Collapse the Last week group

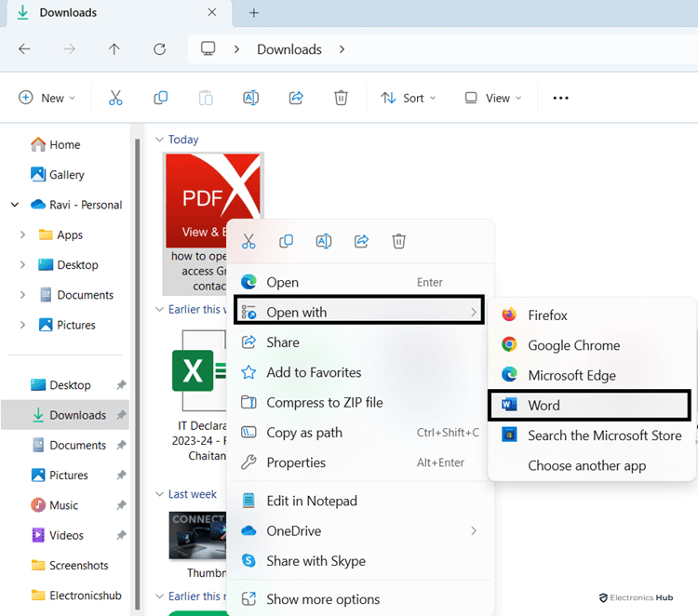coord(159,494)
